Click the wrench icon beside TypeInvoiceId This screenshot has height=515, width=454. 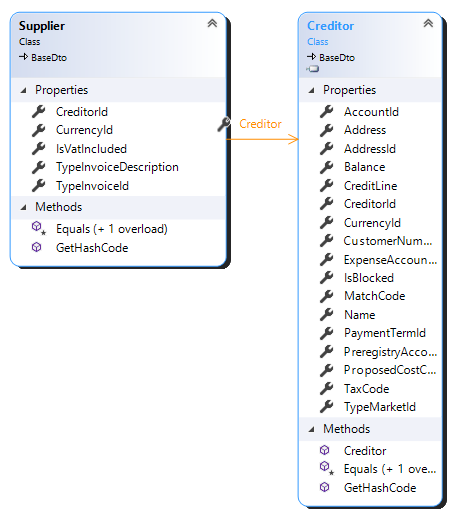click(x=39, y=186)
